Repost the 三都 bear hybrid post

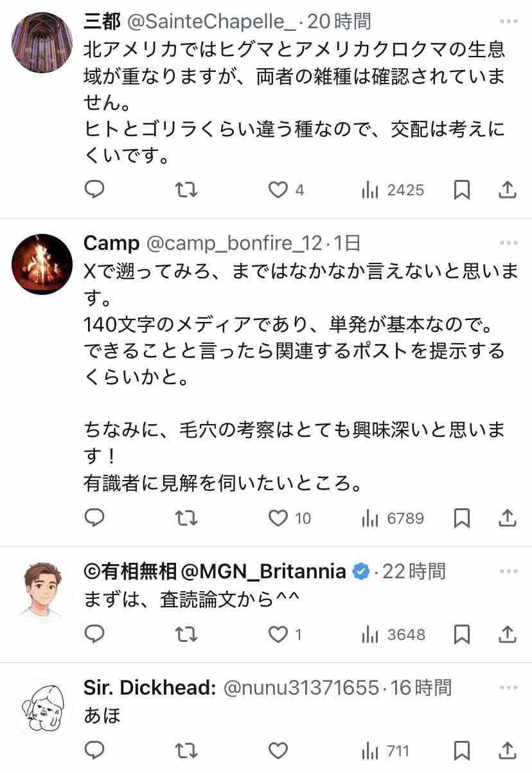[x=186, y=190]
